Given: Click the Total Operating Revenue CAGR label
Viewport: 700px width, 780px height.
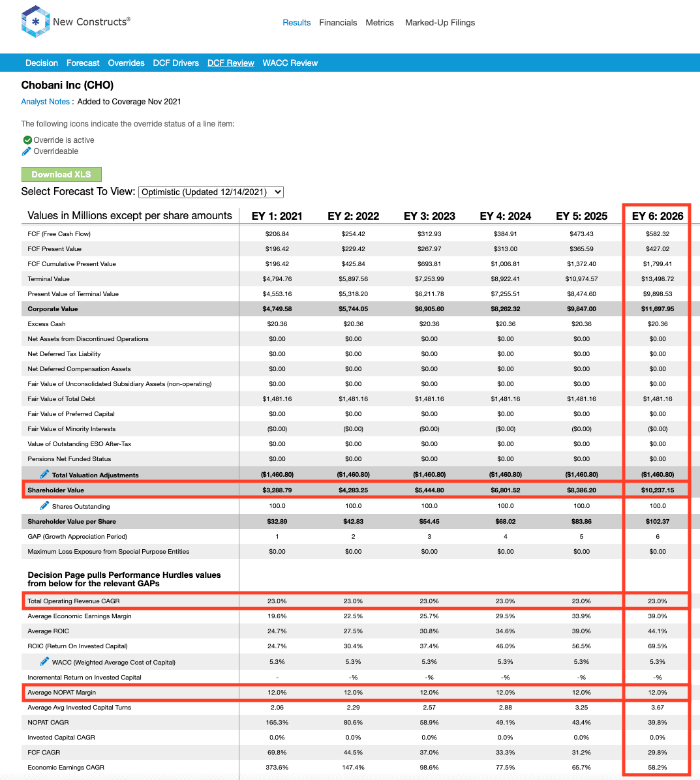Looking at the screenshot, I should point(74,601).
